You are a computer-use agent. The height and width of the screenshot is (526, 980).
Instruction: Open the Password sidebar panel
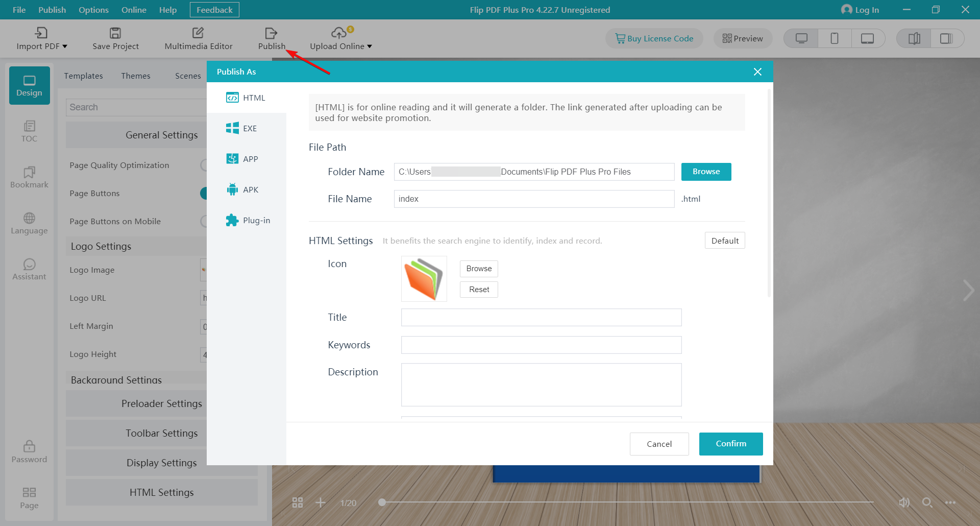[29, 452]
